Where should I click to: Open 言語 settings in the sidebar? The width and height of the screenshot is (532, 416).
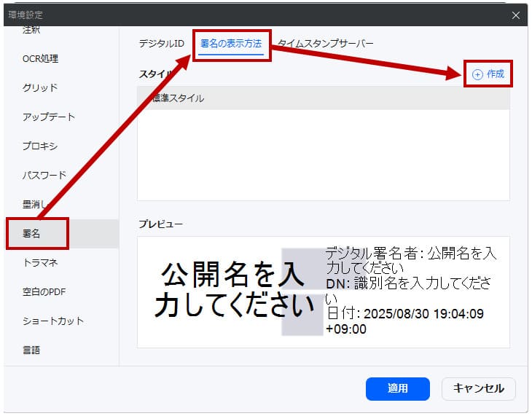tap(32, 350)
